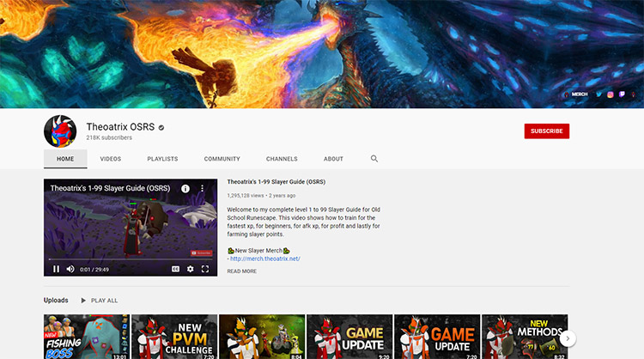Click the video title overlay in the player
The image size is (644, 359).
(x=110, y=188)
